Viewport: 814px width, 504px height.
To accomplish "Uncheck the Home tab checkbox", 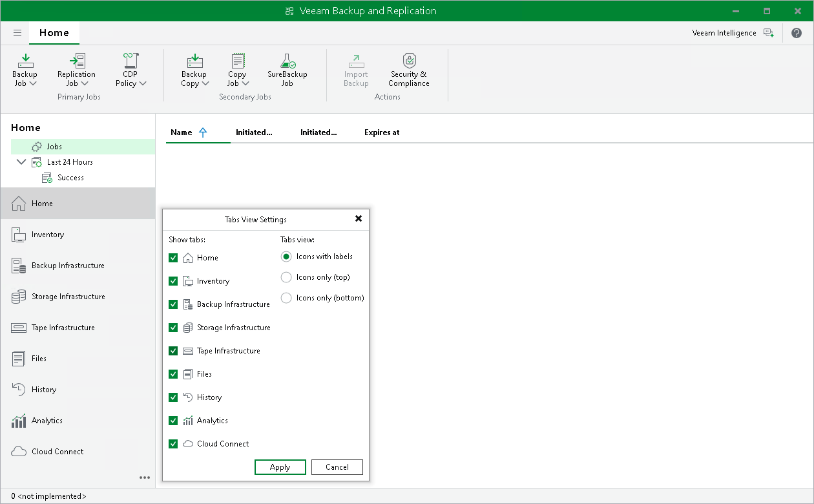I will point(173,258).
